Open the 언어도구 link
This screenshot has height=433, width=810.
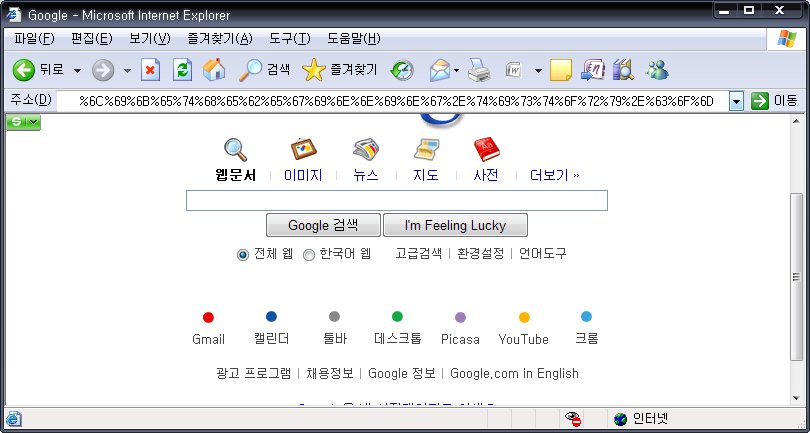coord(542,254)
